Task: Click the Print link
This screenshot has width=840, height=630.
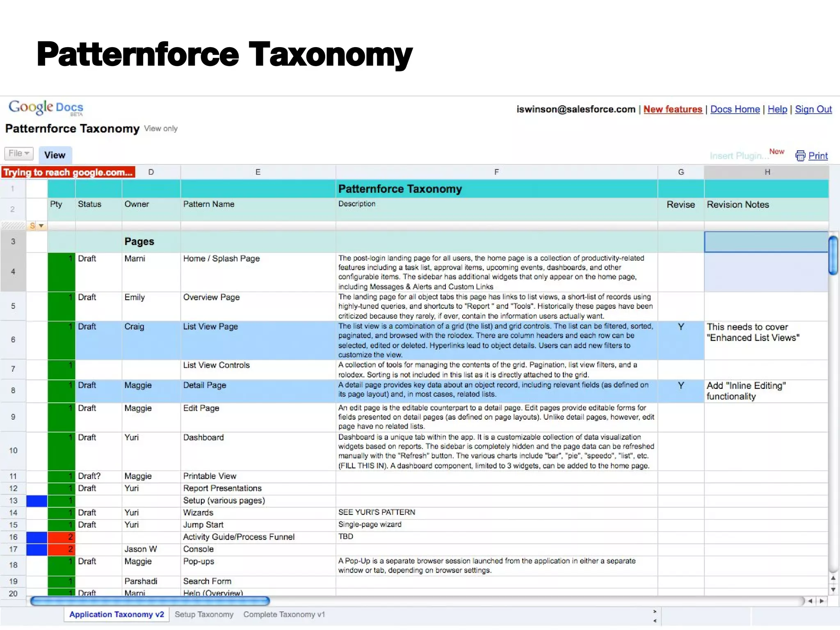Action: point(818,156)
